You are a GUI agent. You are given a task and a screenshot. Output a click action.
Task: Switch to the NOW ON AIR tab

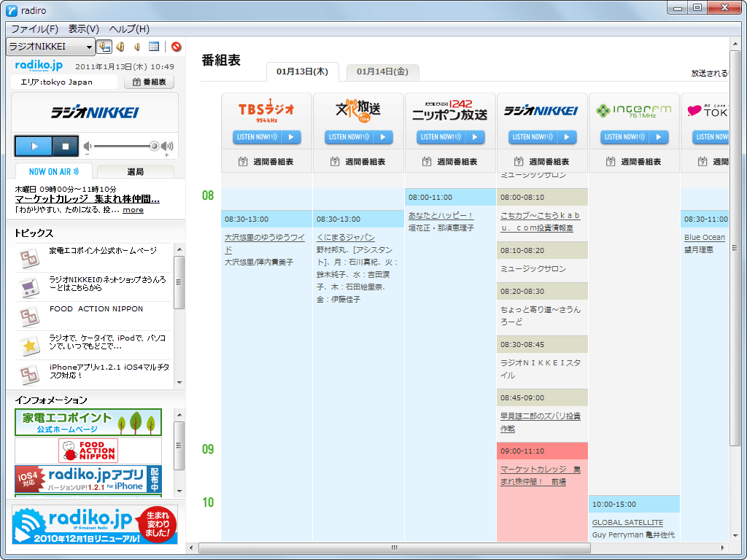pos(54,171)
